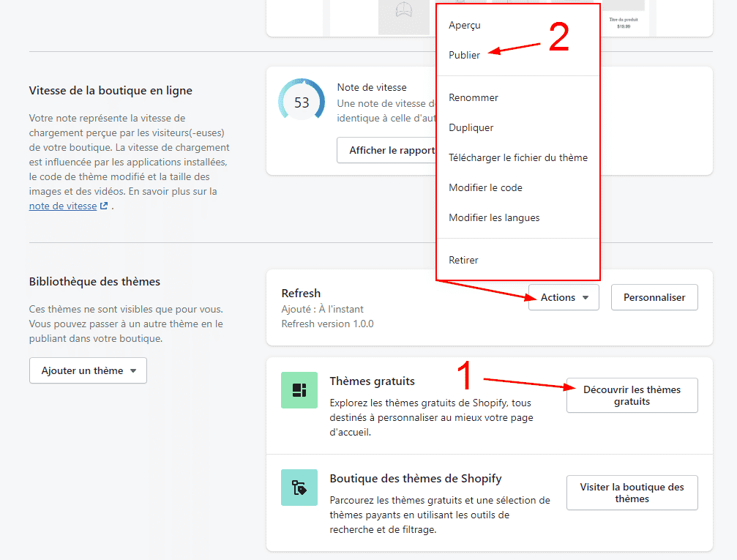Open the note de vitesse link
This screenshot has height=560, width=737.
point(63,206)
